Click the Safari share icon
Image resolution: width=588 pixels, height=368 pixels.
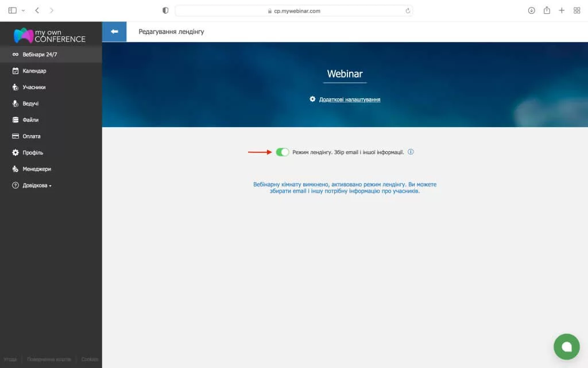coord(547,10)
